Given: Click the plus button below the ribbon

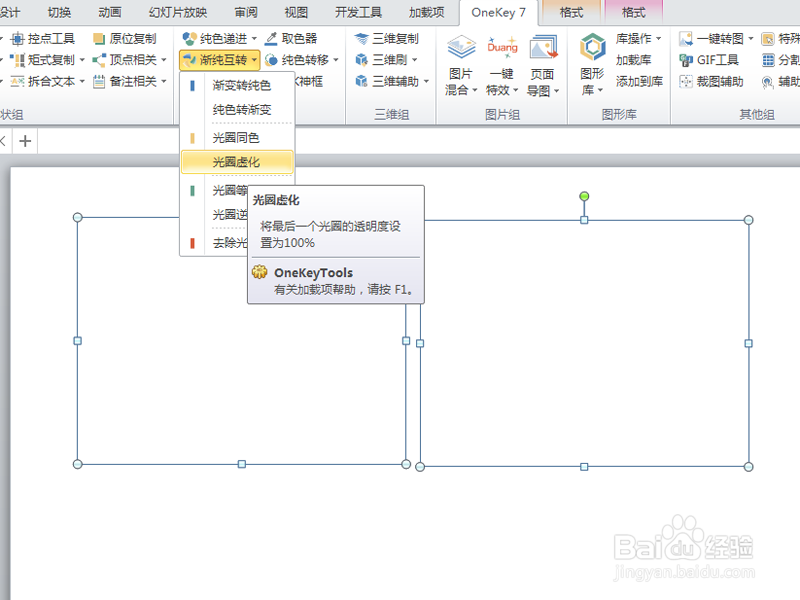Looking at the screenshot, I should pyautogui.click(x=25, y=141).
